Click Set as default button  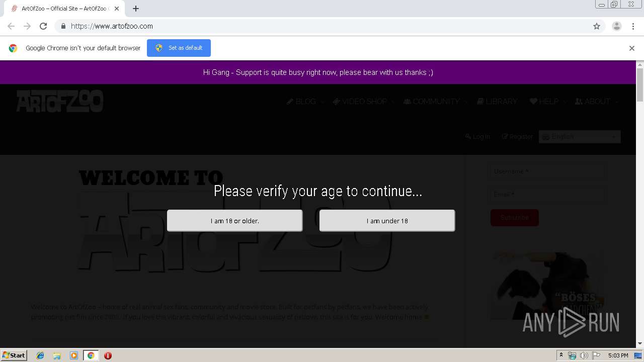179,48
